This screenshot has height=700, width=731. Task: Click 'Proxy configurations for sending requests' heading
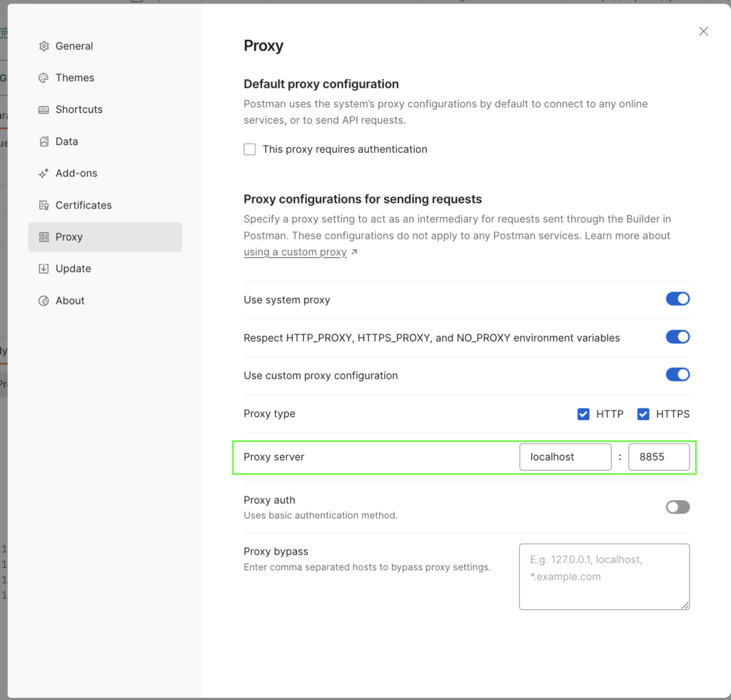tap(363, 199)
